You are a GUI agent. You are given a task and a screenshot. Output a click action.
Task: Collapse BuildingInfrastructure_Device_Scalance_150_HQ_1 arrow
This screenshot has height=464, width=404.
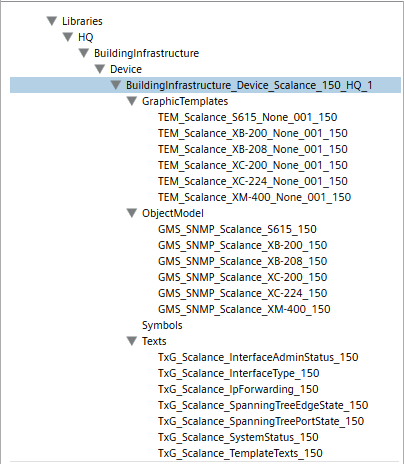click(x=116, y=85)
